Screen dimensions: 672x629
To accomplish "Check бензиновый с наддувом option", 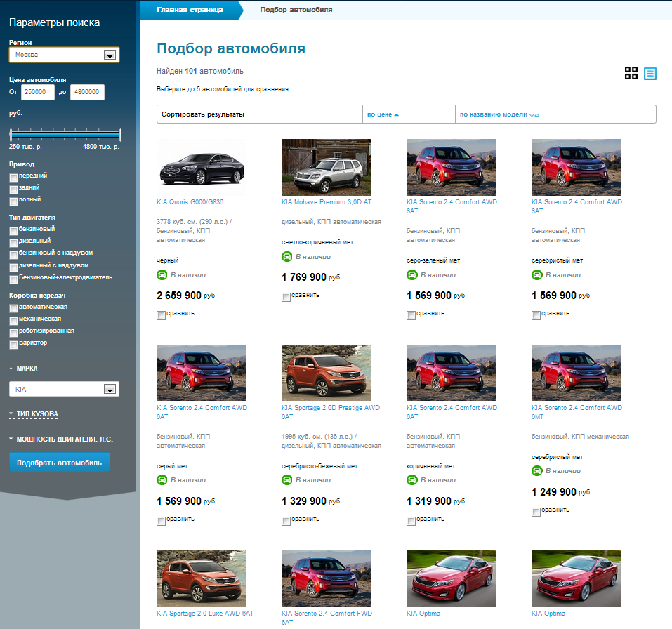I will coord(14,255).
